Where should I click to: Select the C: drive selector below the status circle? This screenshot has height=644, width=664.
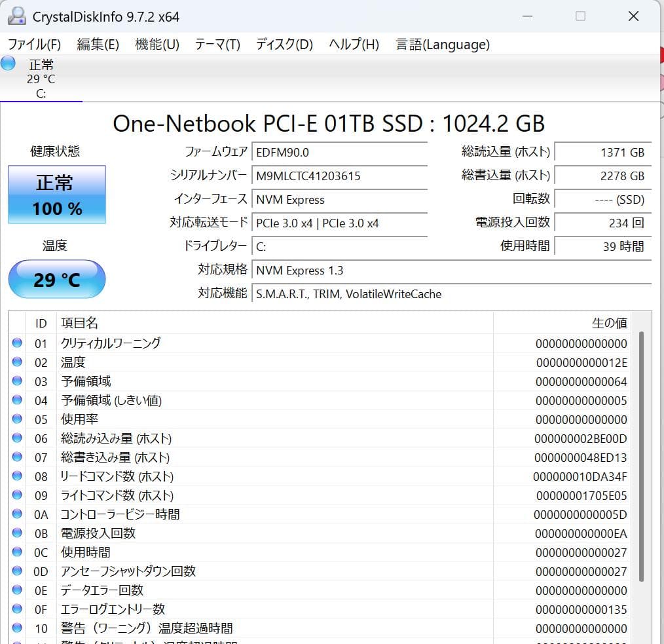(x=41, y=94)
